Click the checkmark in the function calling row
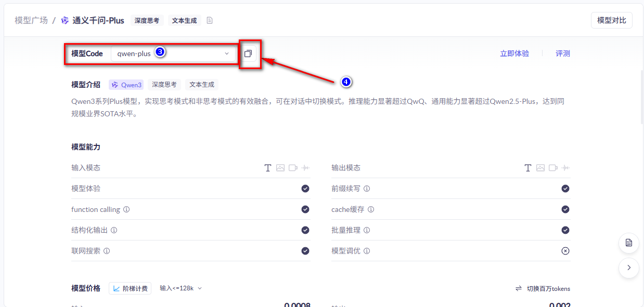Image resolution: width=644 pixels, height=307 pixels. click(x=305, y=209)
